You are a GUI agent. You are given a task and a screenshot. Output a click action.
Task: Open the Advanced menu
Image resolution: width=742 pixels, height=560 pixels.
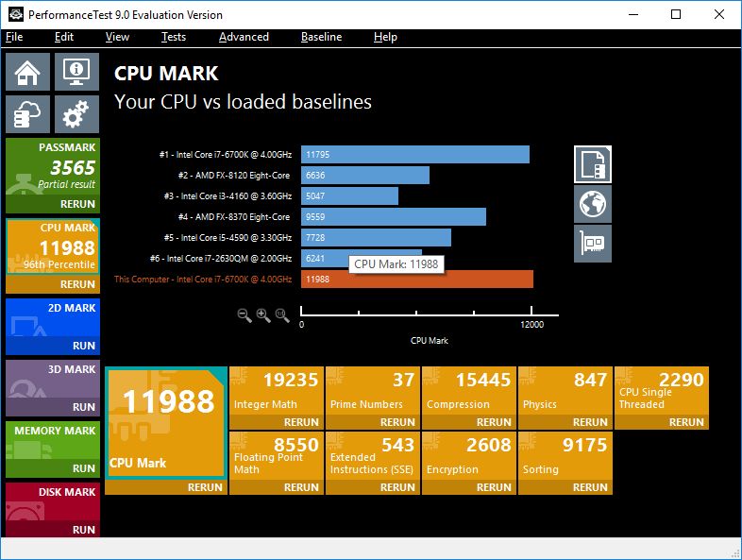point(244,37)
